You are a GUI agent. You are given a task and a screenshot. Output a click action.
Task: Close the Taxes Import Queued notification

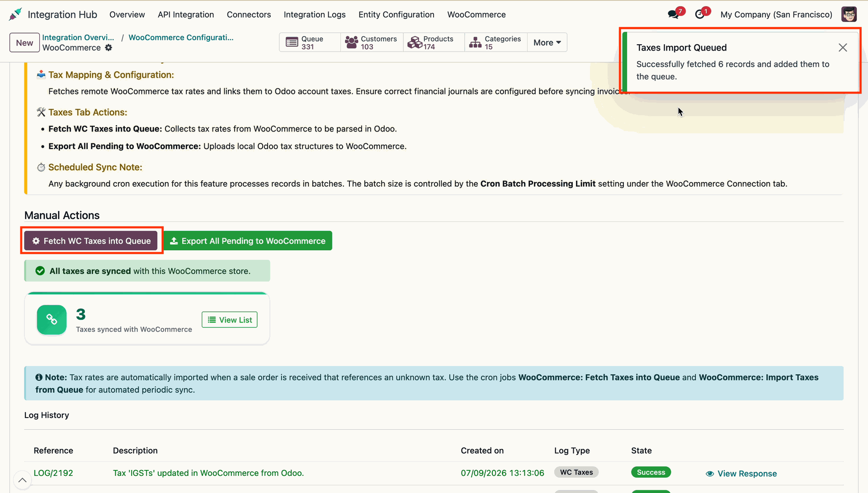pos(843,47)
